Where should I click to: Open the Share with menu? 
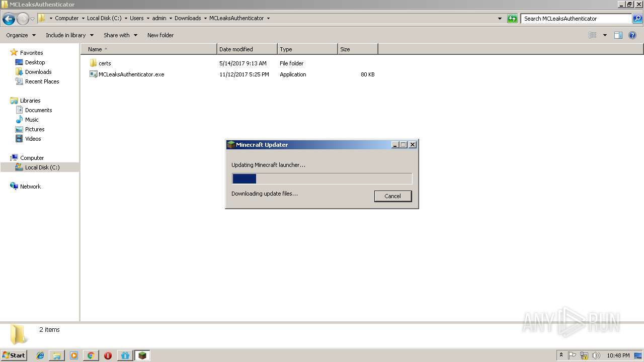pos(120,35)
